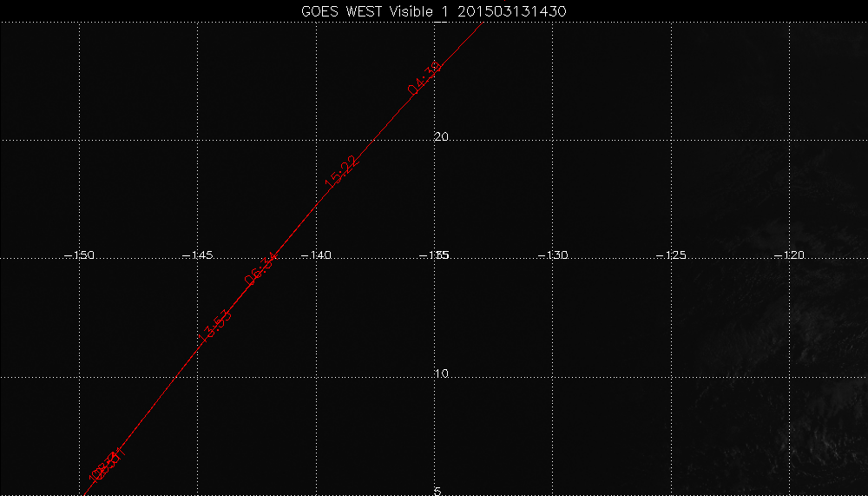Screen dimensions: 868x496
Task: Select the red 04:39 track time label
Action: [x=425, y=78]
